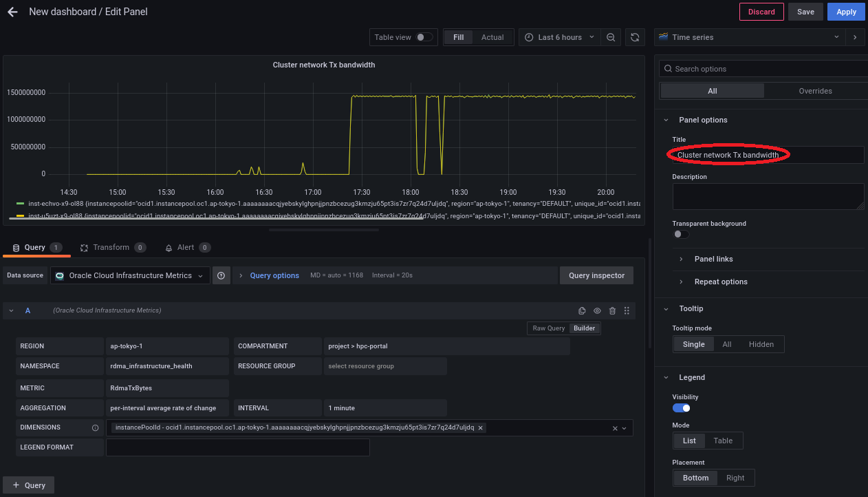The height and width of the screenshot is (497, 868).
Task: Open the Overrides tab
Action: [815, 91]
